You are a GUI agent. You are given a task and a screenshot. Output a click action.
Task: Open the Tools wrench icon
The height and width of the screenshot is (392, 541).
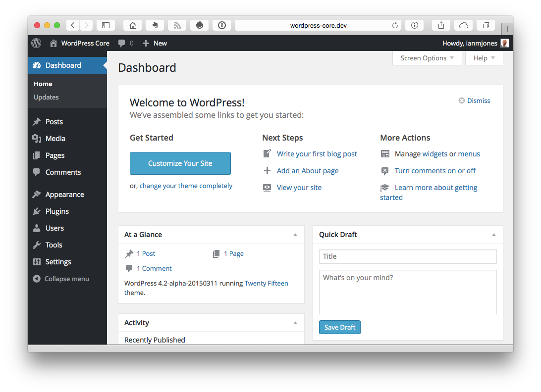(x=37, y=245)
